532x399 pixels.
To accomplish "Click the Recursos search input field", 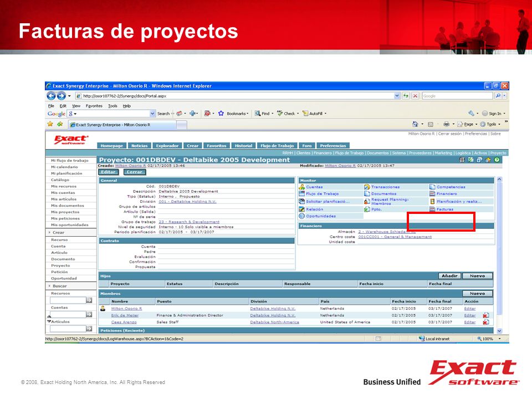I will [x=68, y=300].
